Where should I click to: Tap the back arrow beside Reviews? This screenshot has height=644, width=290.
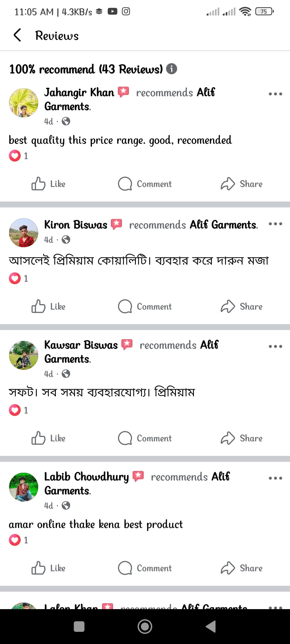click(x=17, y=35)
